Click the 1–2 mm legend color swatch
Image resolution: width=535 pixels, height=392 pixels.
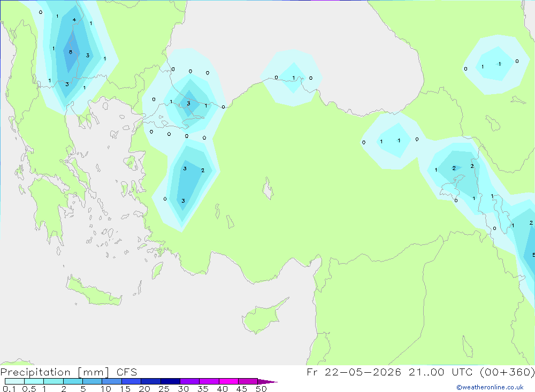(x=53, y=381)
